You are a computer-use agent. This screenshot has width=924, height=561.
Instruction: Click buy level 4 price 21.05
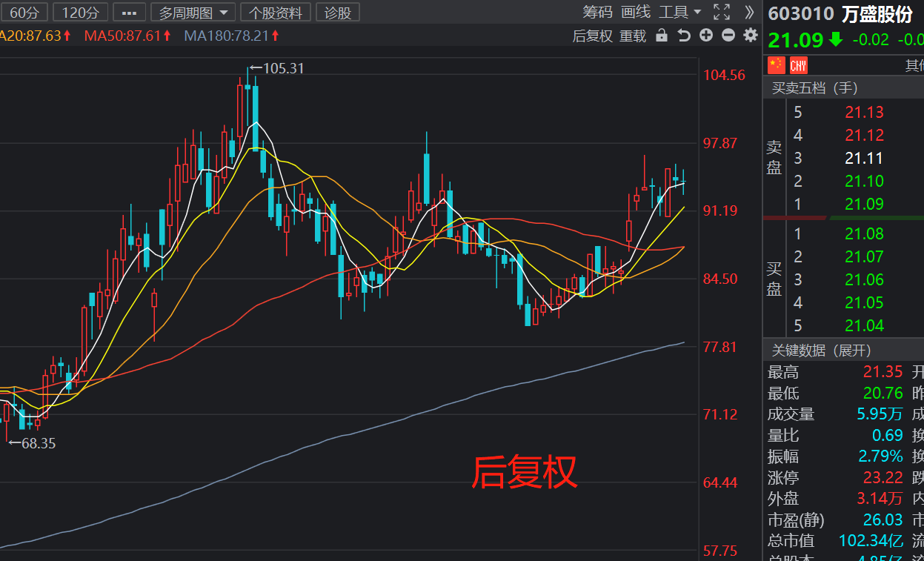(x=864, y=303)
